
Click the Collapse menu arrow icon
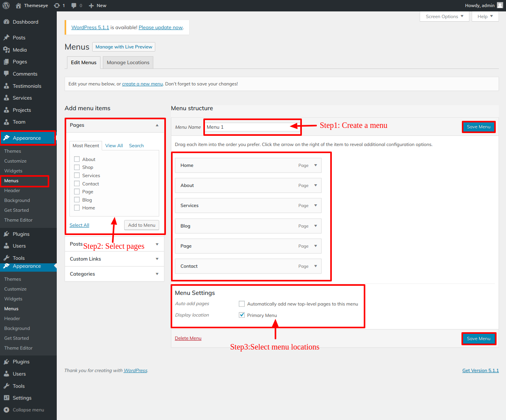[6, 410]
